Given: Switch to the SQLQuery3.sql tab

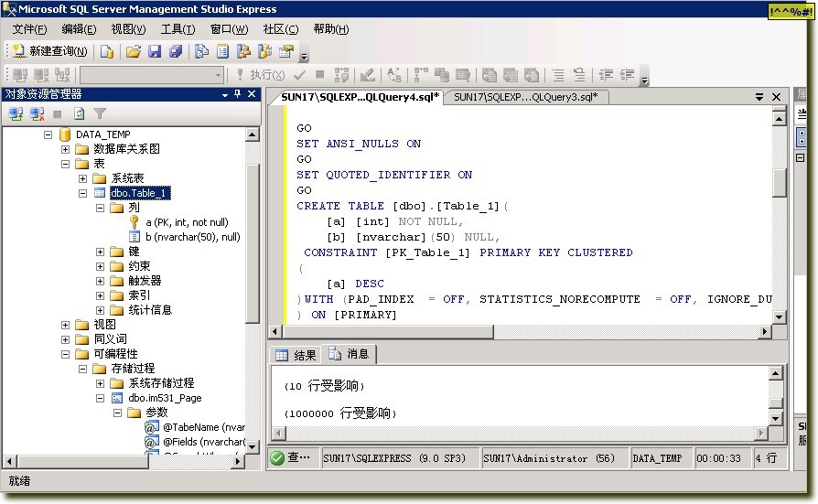Looking at the screenshot, I should tap(525, 96).
